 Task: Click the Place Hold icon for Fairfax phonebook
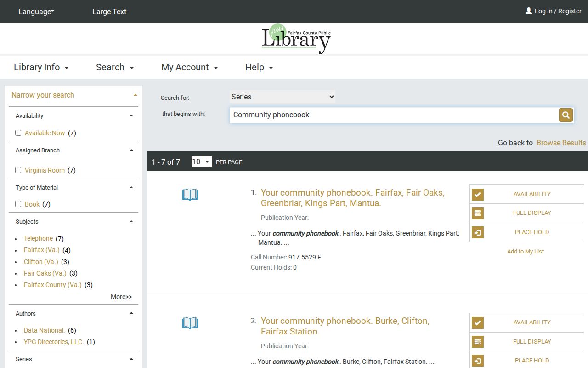pos(478,232)
